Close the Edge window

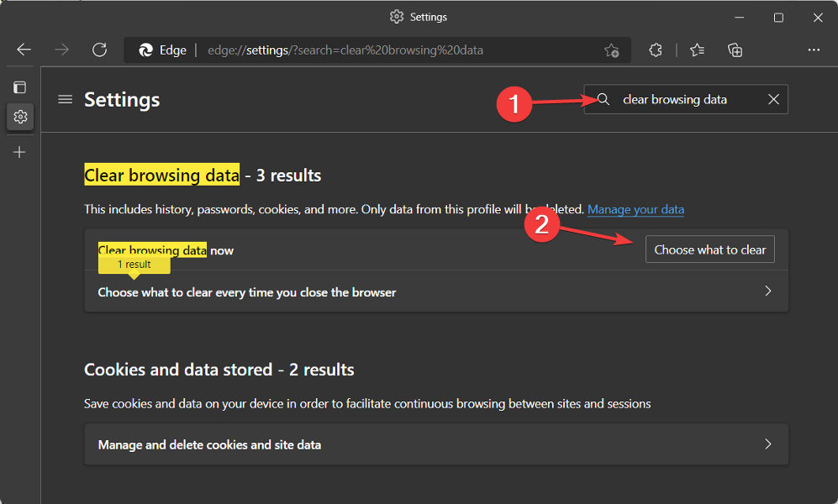[818, 17]
